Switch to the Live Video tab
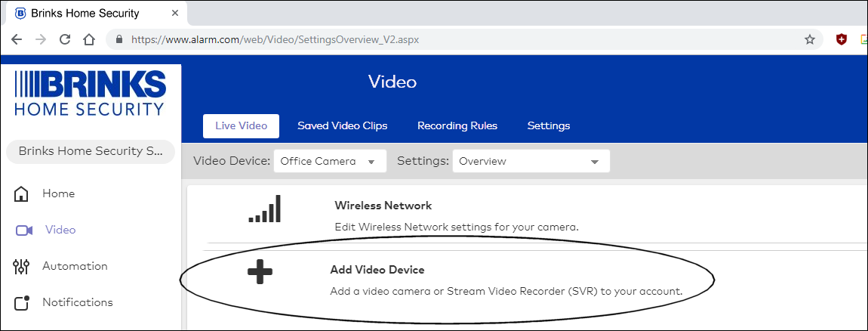The width and height of the screenshot is (868, 331). (x=241, y=126)
